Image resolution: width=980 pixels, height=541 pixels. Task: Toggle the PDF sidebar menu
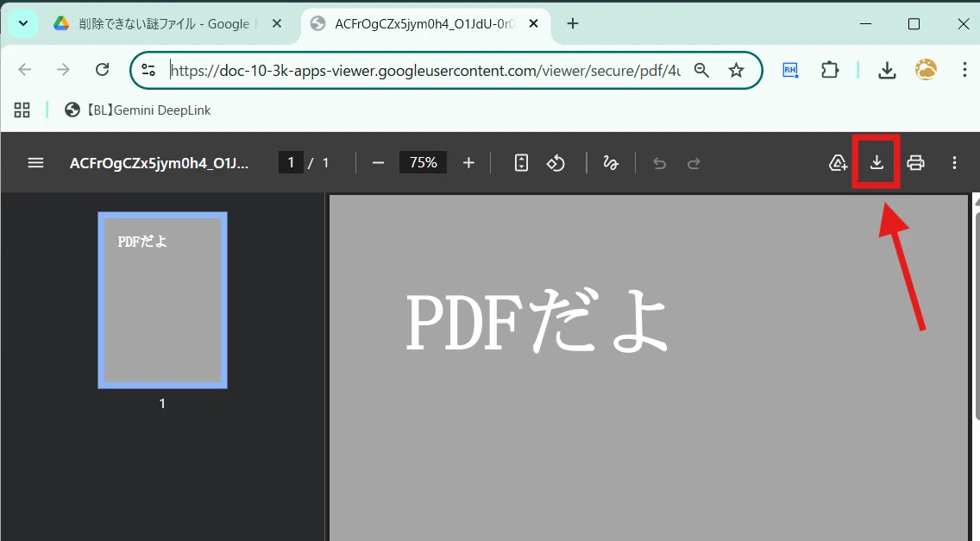pos(35,162)
